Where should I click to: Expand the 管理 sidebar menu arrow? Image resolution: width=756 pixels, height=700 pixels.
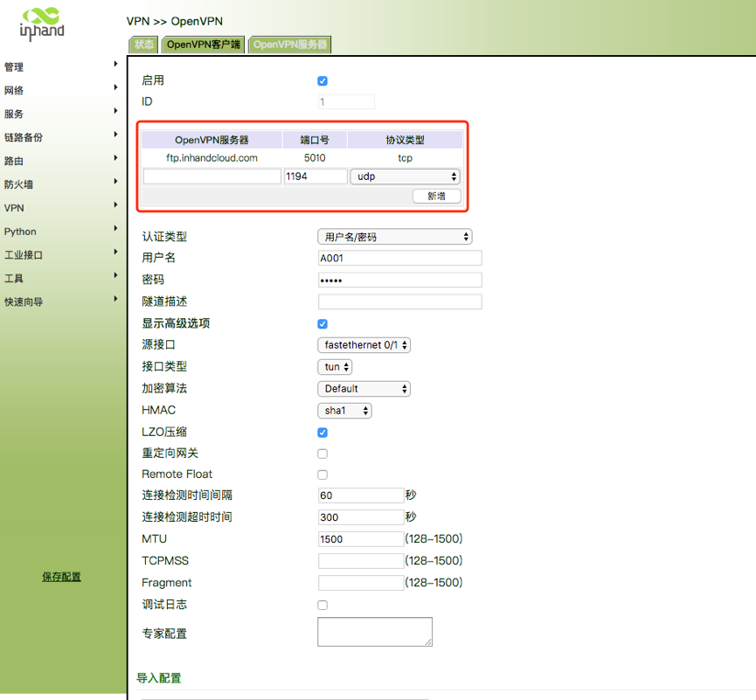coord(115,64)
